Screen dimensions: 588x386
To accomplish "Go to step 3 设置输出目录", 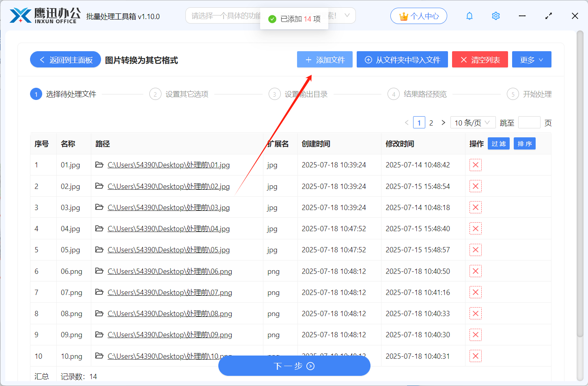I will (298, 94).
